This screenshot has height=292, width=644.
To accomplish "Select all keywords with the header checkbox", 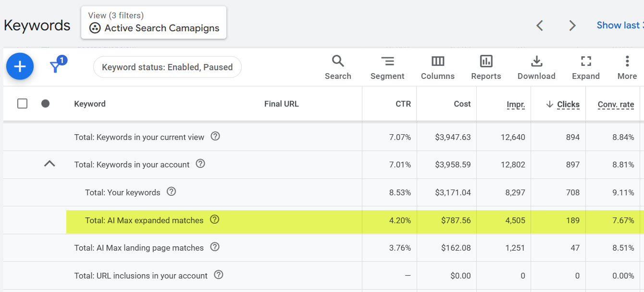I will tap(22, 103).
